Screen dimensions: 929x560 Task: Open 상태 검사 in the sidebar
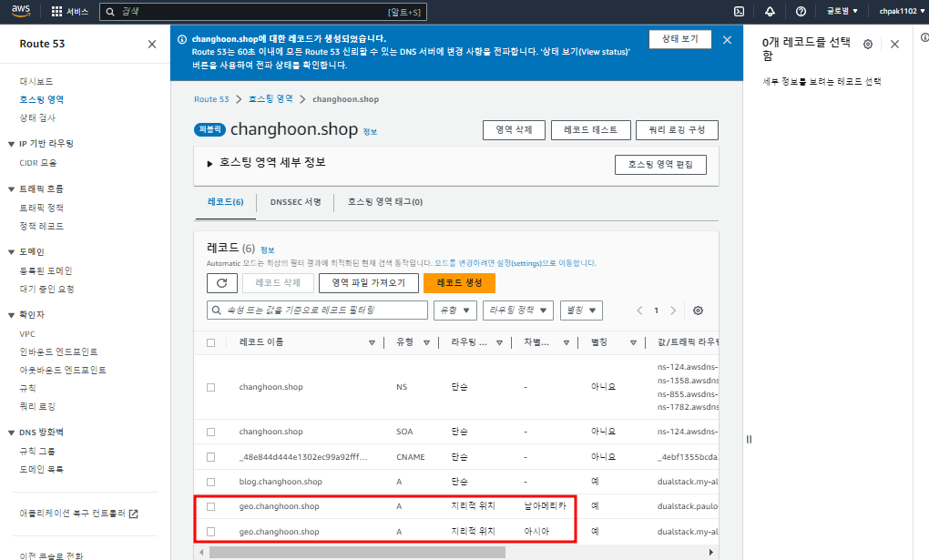[37, 118]
